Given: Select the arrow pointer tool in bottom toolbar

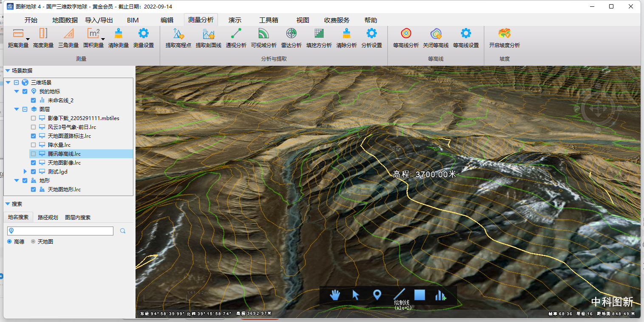Looking at the screenshot, I should pos(356,295).
